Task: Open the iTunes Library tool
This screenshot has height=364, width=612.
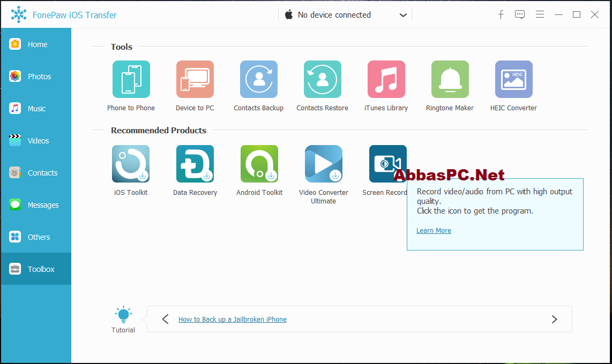Action: [x=386, y=79]
